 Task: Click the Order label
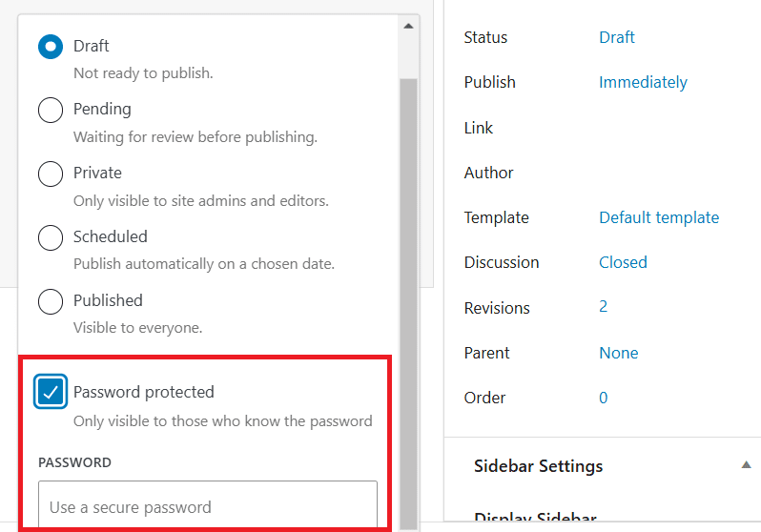pyautogui.click(x=484, y=398)
